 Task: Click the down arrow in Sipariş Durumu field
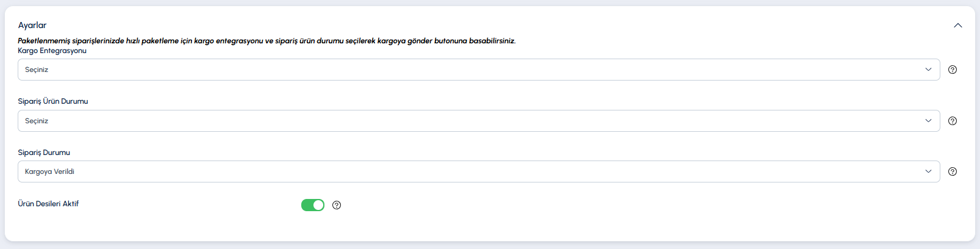[928, 171]
